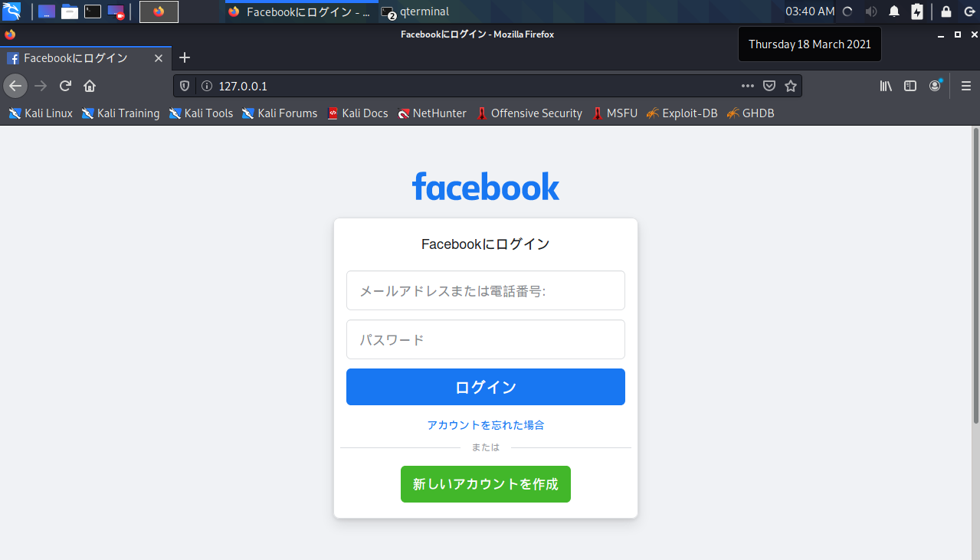Screen dimensions: 980x560
Task: Open the volume control tray icon
Action: coord(871,11)
